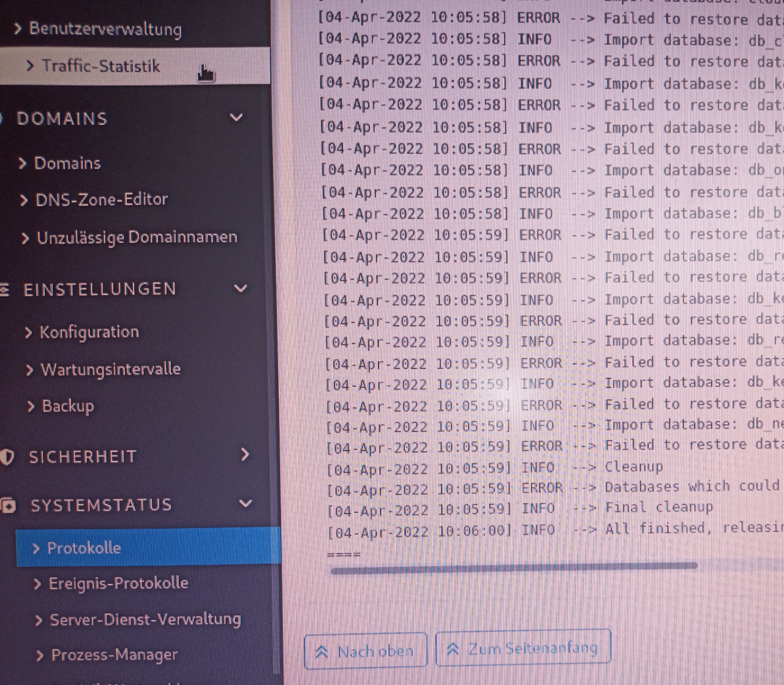784x685 pixels.
Task: Click the EINSTELLUNGEN sliders icon
Action: pos(4,289)
